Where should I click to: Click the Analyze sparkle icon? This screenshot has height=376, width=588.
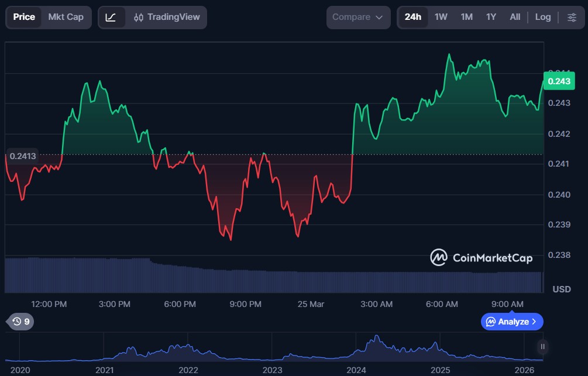click(491, 322)
